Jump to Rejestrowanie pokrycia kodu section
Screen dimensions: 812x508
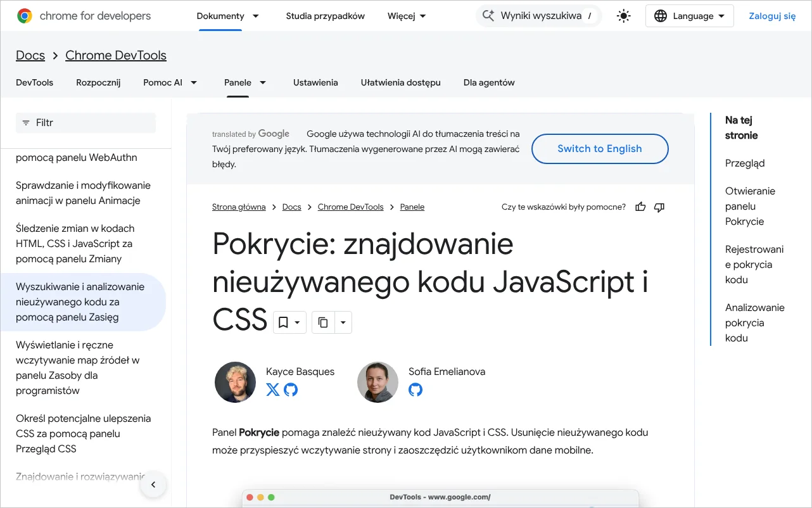[754, 265]
